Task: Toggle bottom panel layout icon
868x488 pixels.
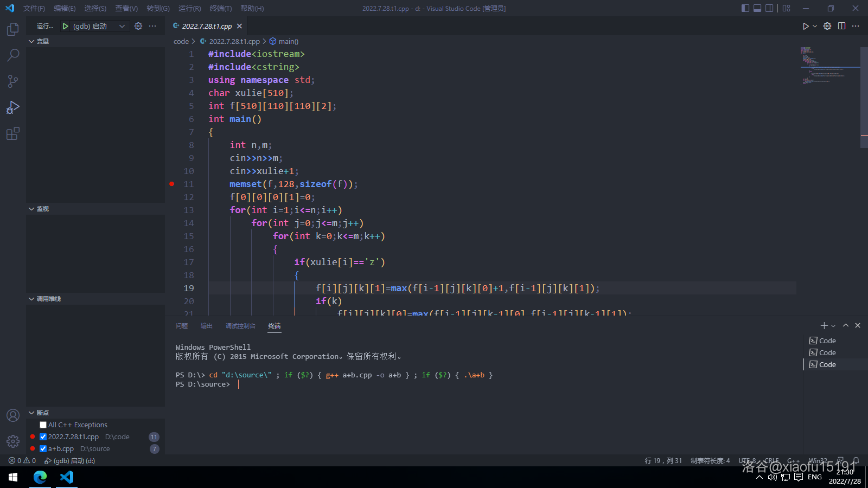Action: (757, 8)
